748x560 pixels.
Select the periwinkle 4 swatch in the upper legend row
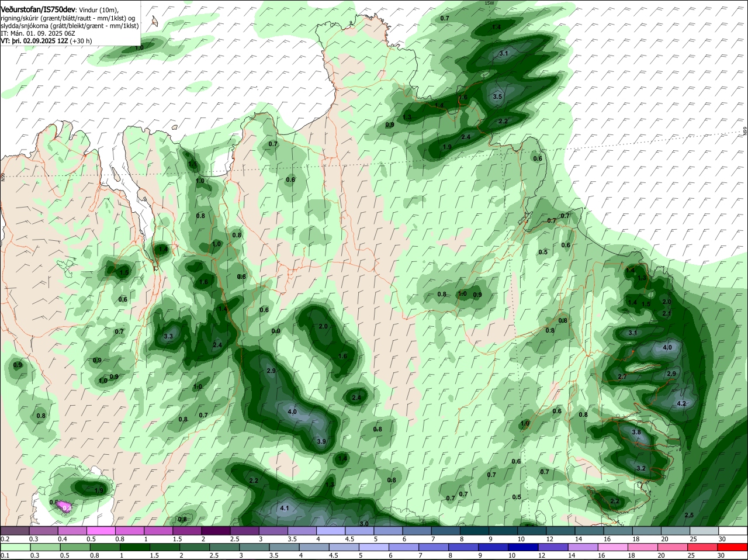tap(331, 531)
